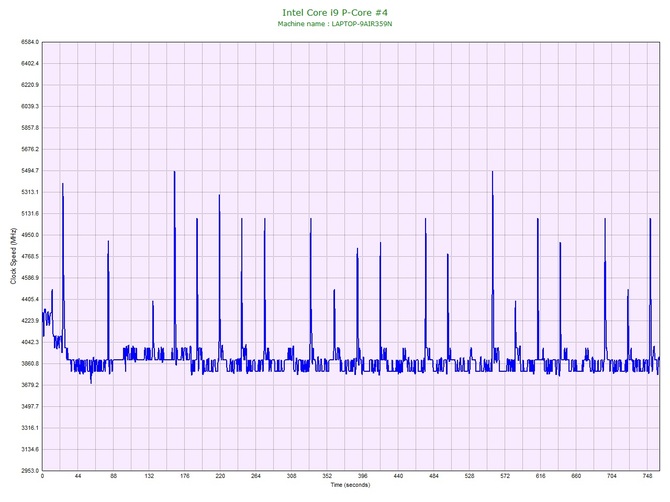This screenshot has width=670, height=502.
Task: Click the 2953.0 y-axis value
Action: (x=30, y=471)
